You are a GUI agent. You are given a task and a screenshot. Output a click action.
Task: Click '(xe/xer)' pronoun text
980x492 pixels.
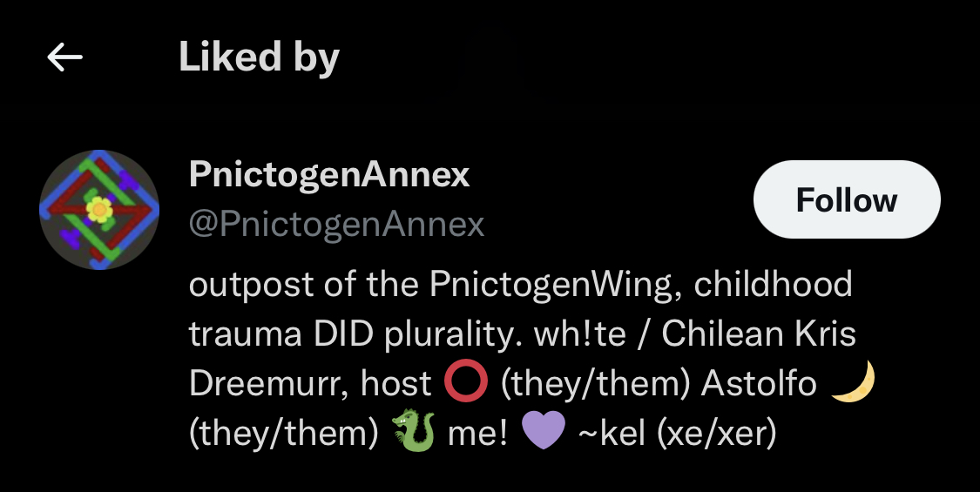click(717, 432)
